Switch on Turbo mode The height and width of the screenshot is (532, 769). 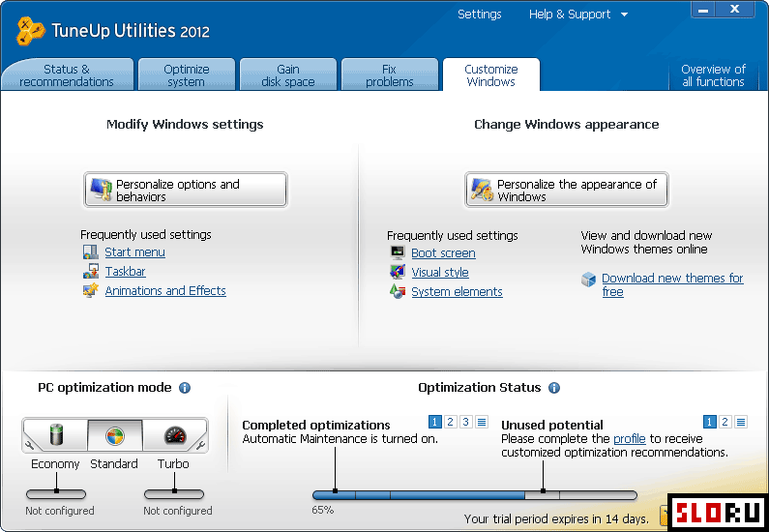tap(174, 435)
